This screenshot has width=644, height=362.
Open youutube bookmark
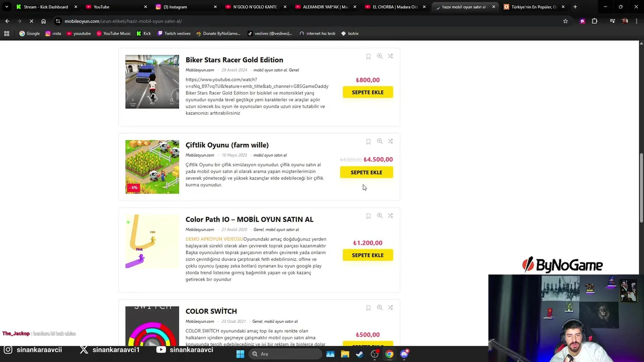[x=78, y=33]
